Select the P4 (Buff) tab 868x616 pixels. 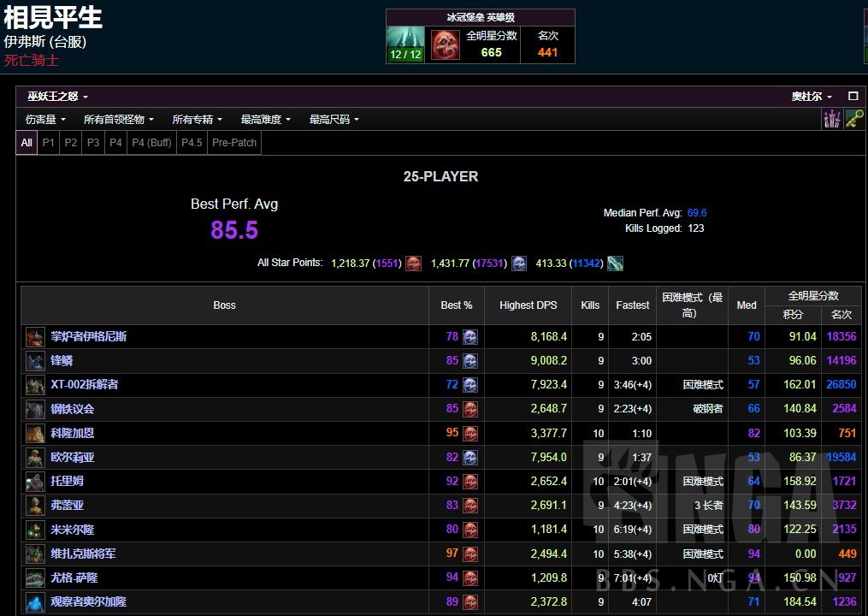(151, 143)
